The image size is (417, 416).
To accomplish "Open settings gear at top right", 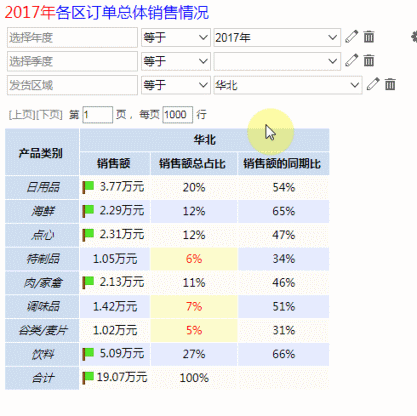I will [x=414, y=37].
